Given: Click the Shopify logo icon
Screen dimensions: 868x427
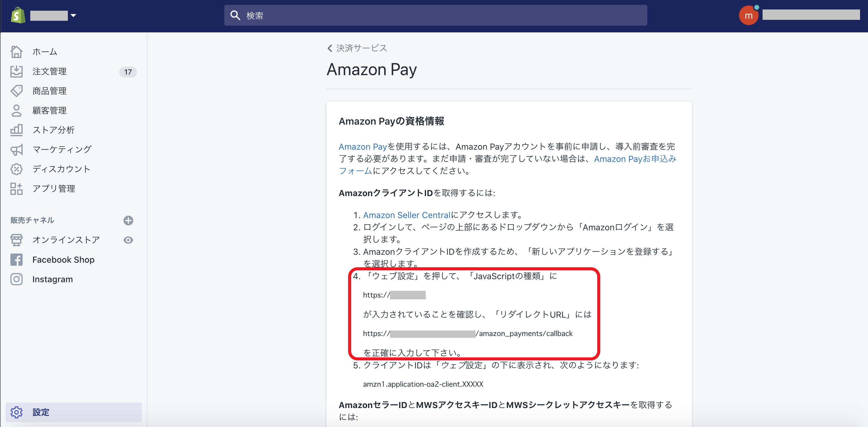Looking at the screenshot, I should pos(18,16).
